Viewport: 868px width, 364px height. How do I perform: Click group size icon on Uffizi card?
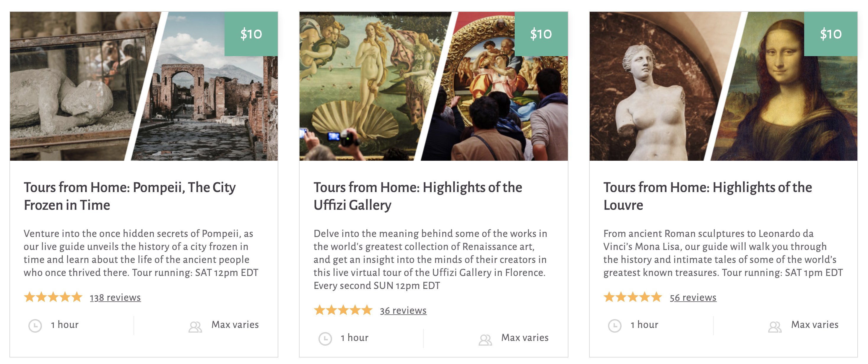[x=485, y=339]
